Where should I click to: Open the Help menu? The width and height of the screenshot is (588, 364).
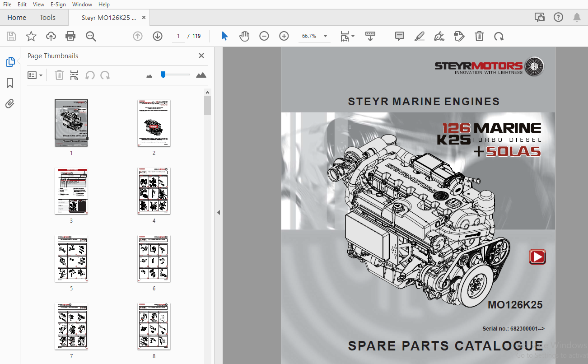coord(104,5)
